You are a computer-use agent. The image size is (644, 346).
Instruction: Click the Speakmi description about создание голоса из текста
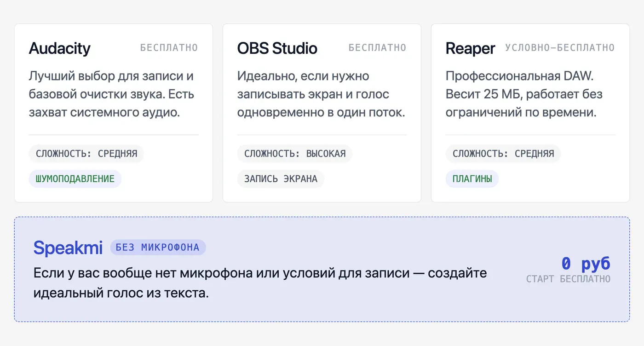[x=260, y=283]
